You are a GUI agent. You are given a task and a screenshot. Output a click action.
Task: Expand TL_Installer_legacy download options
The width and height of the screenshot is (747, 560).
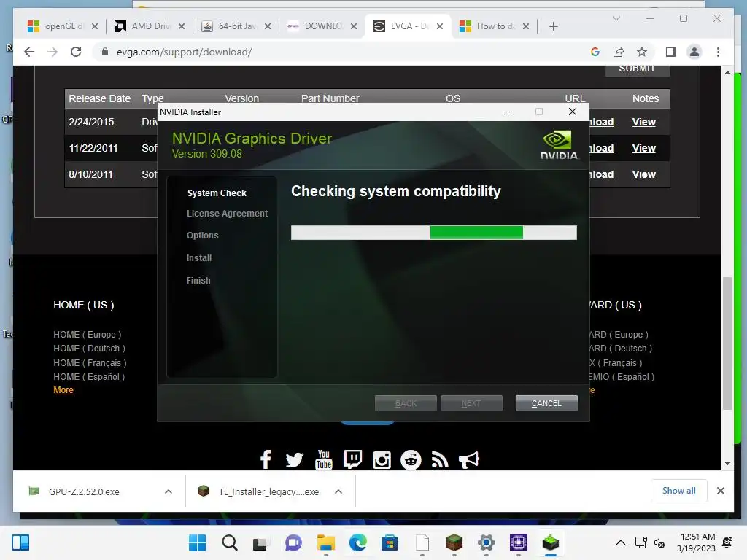pyautogui.click(x=338, y=491)
